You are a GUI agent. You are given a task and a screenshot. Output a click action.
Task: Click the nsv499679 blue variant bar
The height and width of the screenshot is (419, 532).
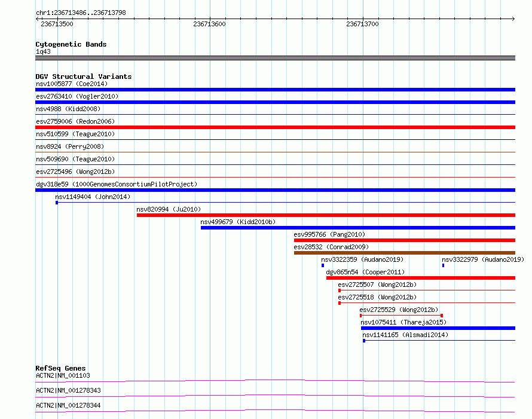358,228
